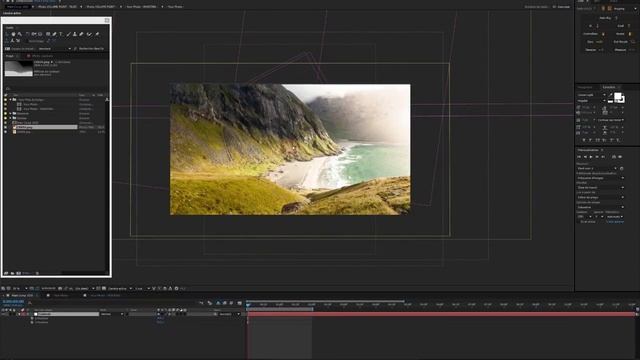Select the Roto Brush tool
Image resolution: width=640 pixels, height=360 pixels.
click(89, 34)
